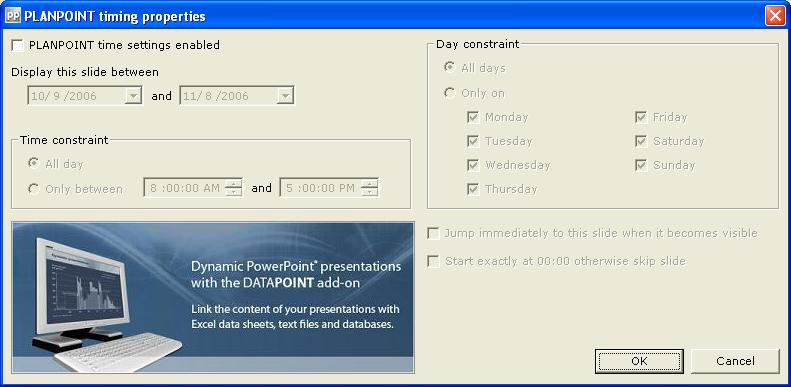
Task: Open the start date 10/9/2006 dropdown arrow
Action: pos(133,96)
